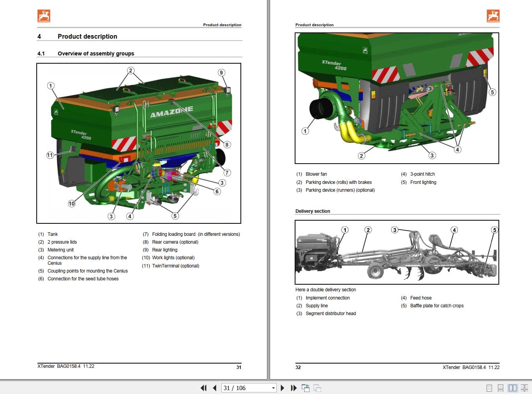Click the XTender overview assembly diagram
Viewport: 532px width, 394px height.
(x=139, y=143)
